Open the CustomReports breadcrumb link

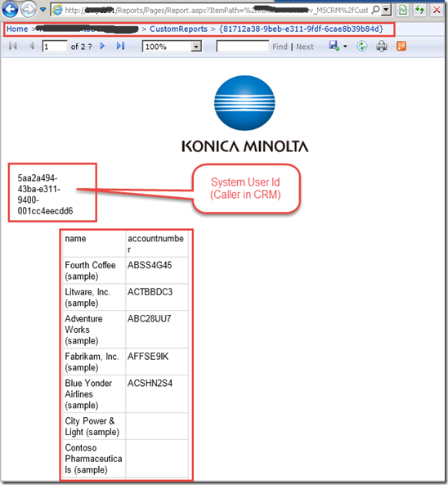tap(178, 29)
